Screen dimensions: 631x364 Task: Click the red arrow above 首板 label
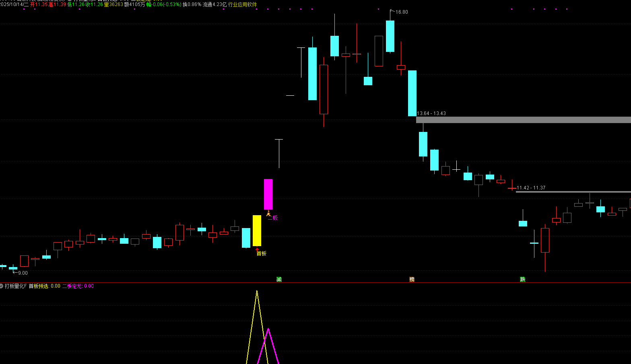[x=257, y=249]
